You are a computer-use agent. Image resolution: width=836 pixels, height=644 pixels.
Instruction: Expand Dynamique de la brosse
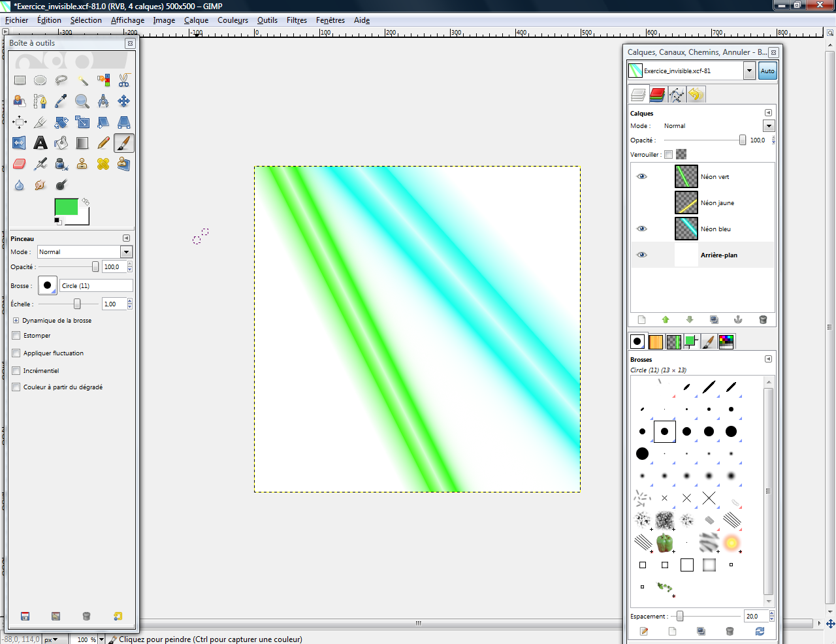click(16, 321)
